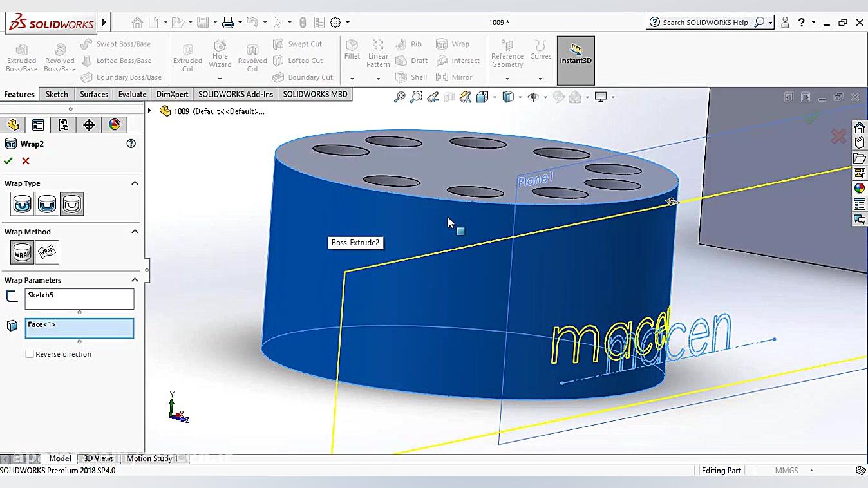868x488 pixels.
Task: Choose the Scribe wrap type icon
Action: tap(71, 204)
